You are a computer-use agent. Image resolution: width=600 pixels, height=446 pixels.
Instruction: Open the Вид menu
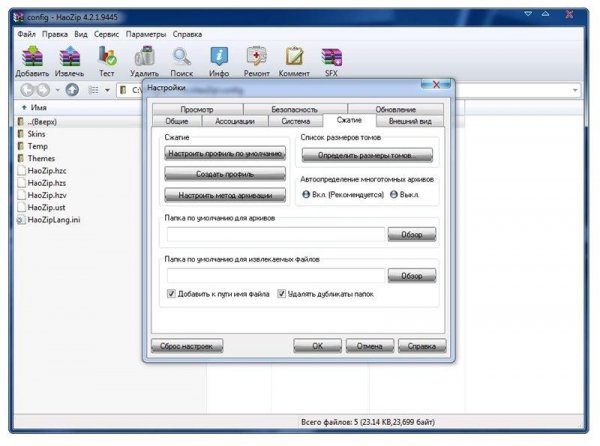coord(81,34)
